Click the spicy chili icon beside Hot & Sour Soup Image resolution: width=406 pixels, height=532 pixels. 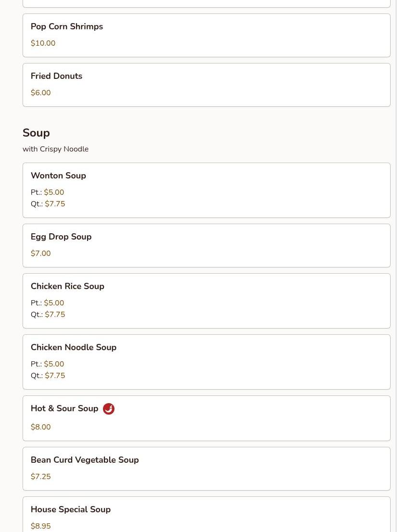point(109,409)
